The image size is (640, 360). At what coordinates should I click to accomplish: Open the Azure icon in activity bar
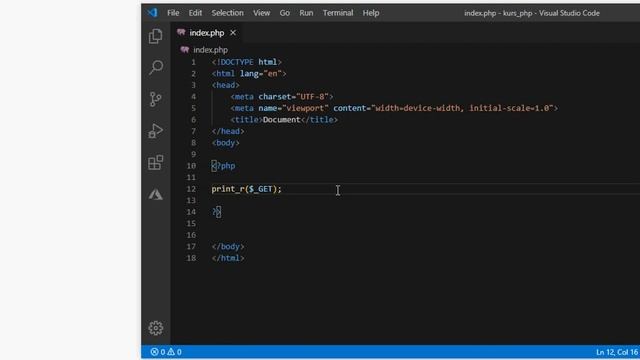[x=156, y=194]
